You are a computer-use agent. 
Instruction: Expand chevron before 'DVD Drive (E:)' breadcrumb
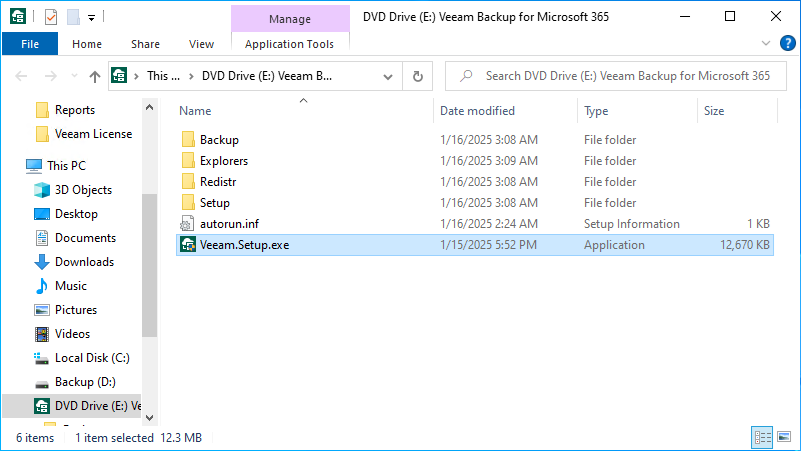(191, 76)
